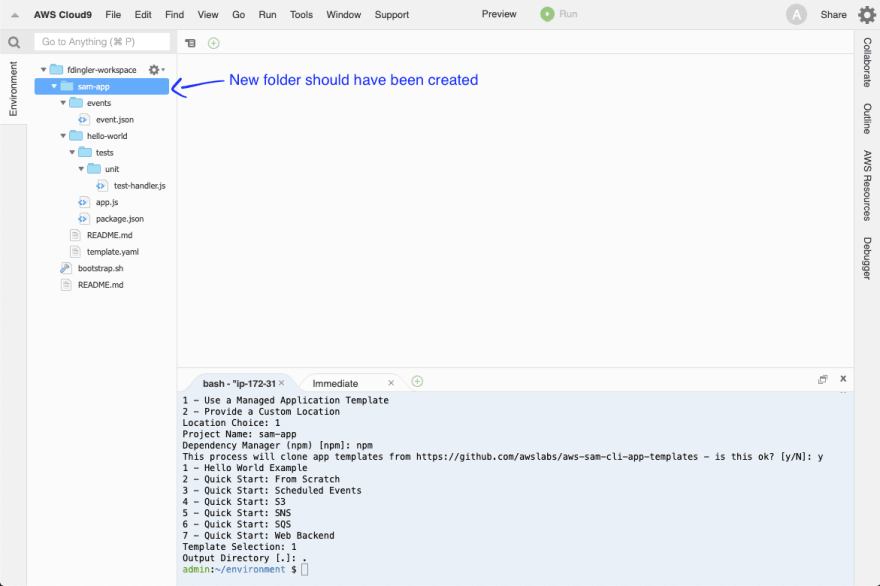
Task: Add new terminal tab with plus icon
Action: 417,382
